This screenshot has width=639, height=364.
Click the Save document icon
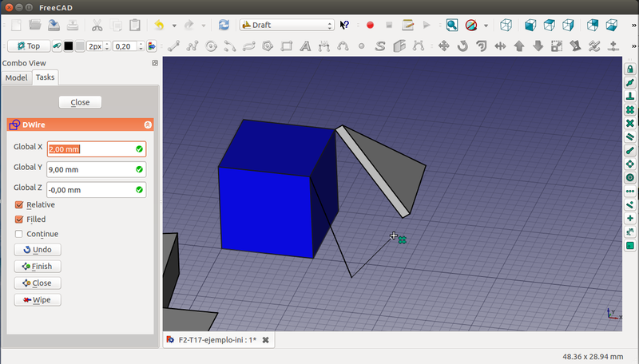pos(55,26)
